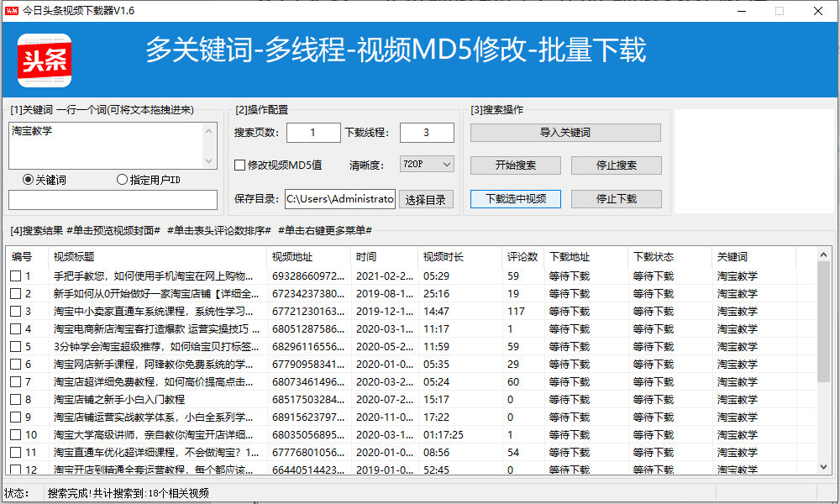Click the 停止搜索 button
The height and width of the screenshot is (504, 840).
[616, 165]
